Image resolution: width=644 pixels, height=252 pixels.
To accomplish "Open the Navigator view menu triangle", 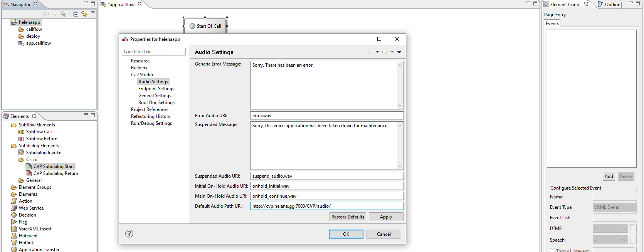I will [93, 13].
